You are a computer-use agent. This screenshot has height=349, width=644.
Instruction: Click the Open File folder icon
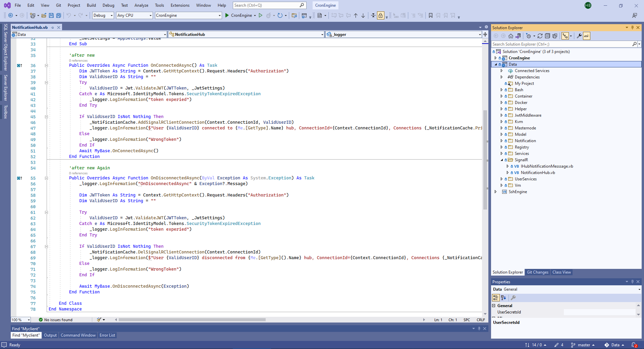pyautogui.click(x=44, y=15)
